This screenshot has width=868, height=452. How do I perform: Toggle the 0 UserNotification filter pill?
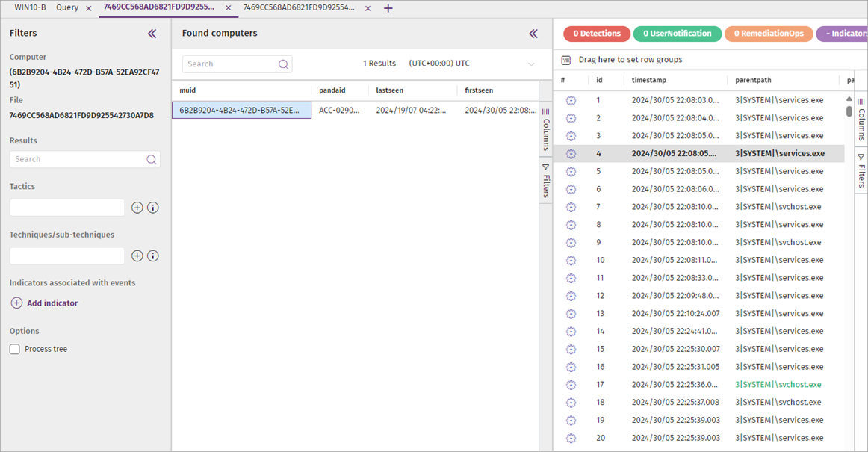(x=677, y=34)
